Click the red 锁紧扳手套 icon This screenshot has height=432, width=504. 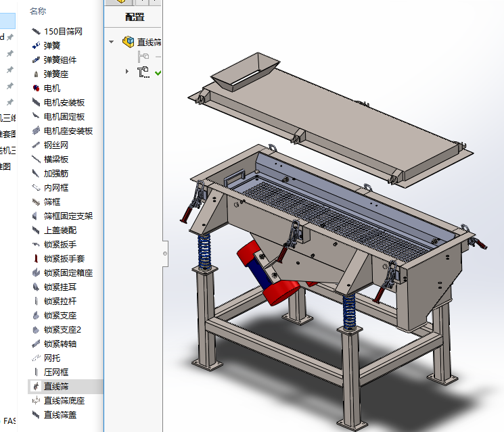click(36, 258)
